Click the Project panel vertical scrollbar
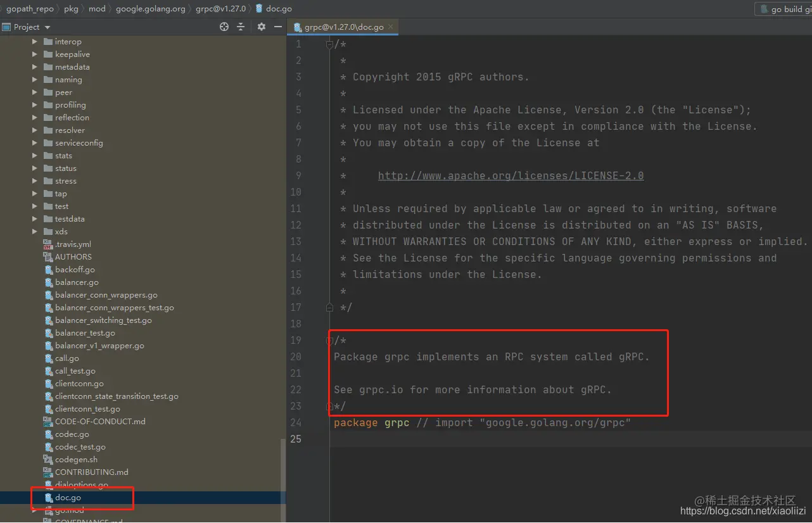 283,480
